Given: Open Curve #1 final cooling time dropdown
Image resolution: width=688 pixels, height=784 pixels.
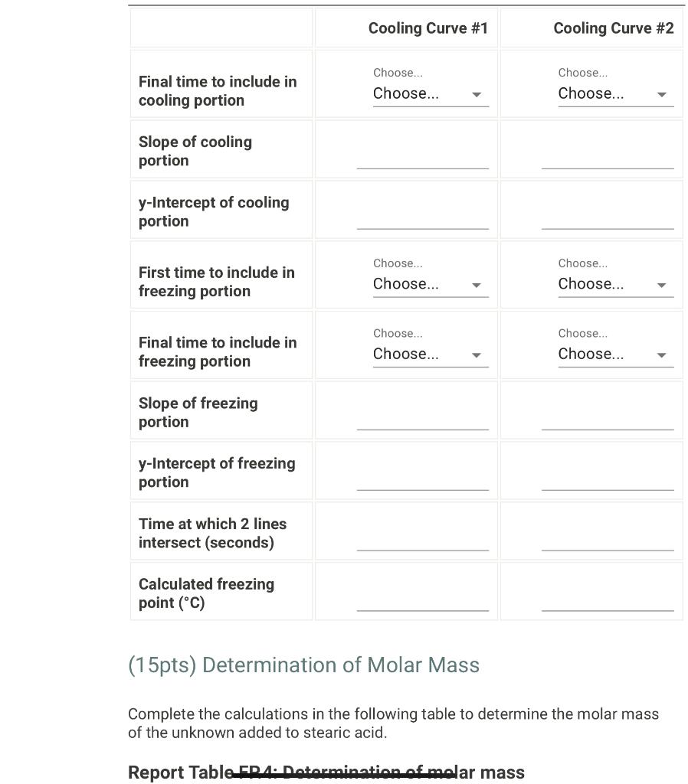Looking at the screenshot, I should click(431, 93).
